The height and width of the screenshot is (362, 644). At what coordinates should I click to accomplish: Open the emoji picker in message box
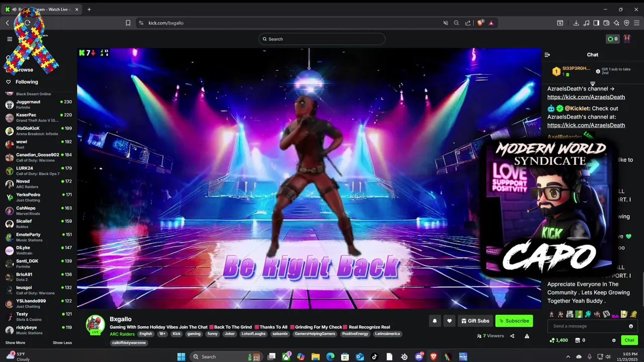point(631,326)
